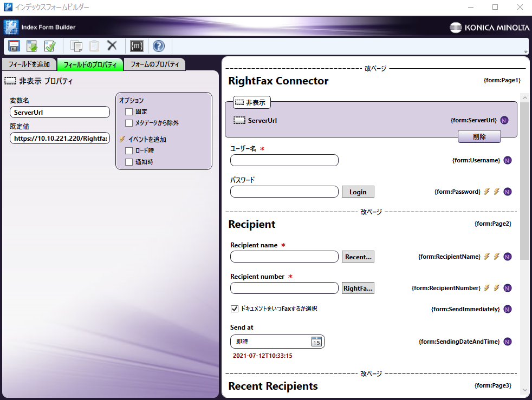Click the N badge next to {form:RecipientName}

click(x=507, y=257)
